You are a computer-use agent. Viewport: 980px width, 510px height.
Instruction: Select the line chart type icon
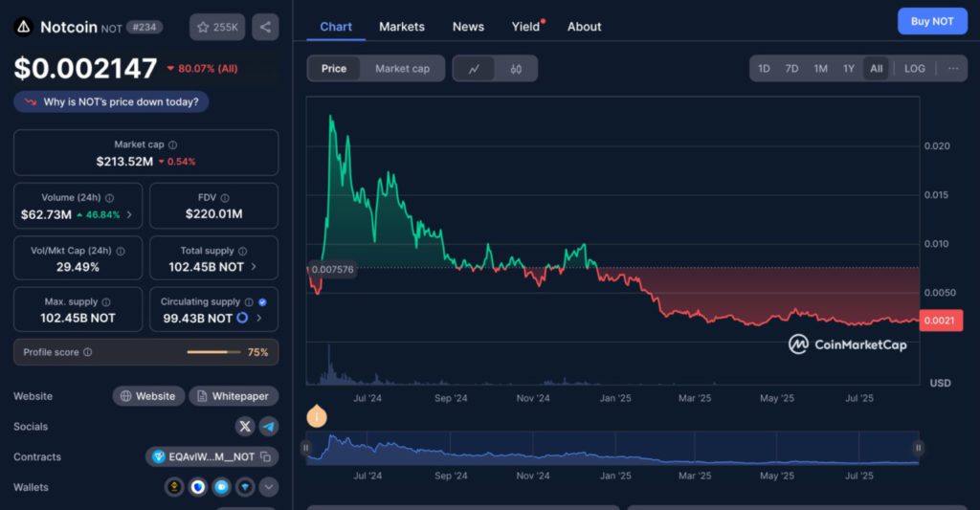pyautogui.click(x=474, y=69)
